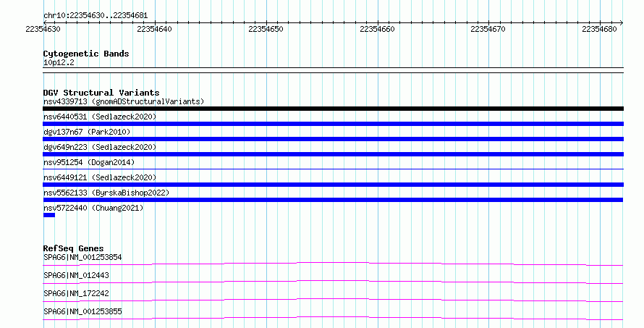Click the thin blue line under nsv951254

(333, 169)
